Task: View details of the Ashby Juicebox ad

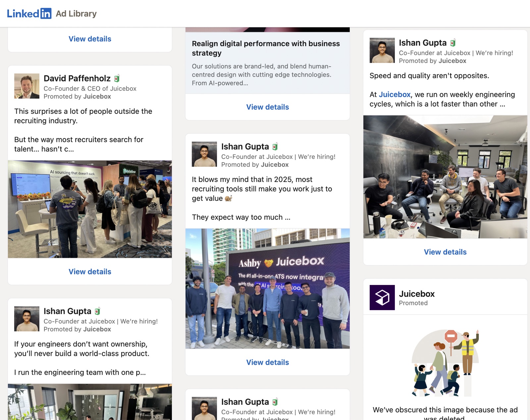Action: click(x=268, y=362)
